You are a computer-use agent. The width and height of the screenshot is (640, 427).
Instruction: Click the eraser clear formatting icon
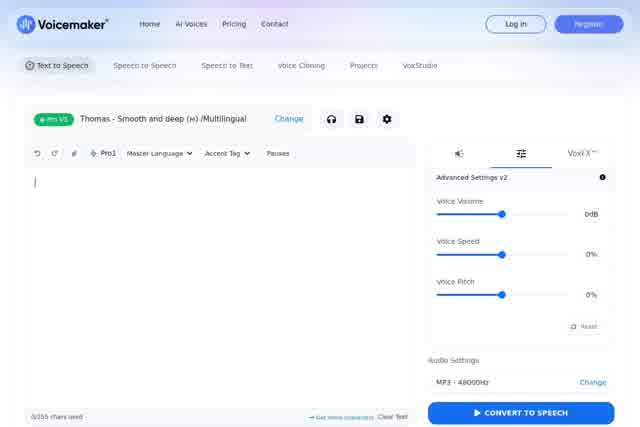74,153
